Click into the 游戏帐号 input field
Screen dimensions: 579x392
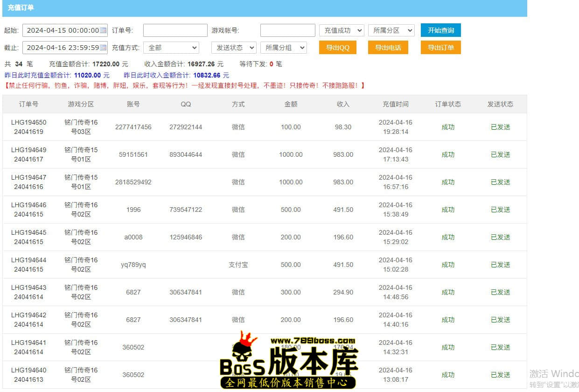pos(287,30)
